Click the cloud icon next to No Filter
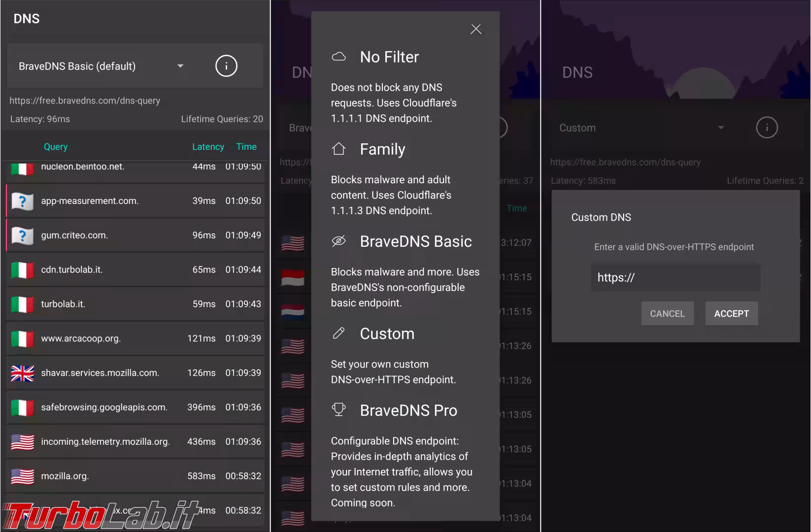Viewport: 811px width, 532px height. (338, 57)
